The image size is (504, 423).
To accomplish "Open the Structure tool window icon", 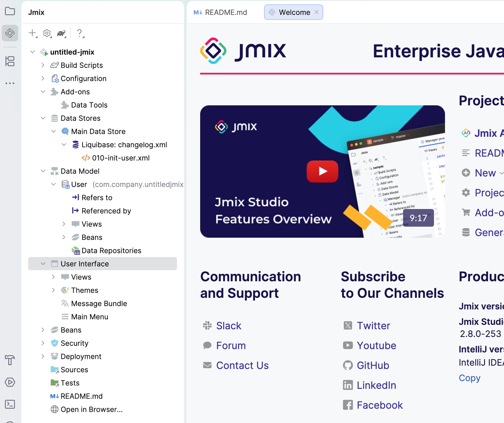I will [x=10, y=62].
